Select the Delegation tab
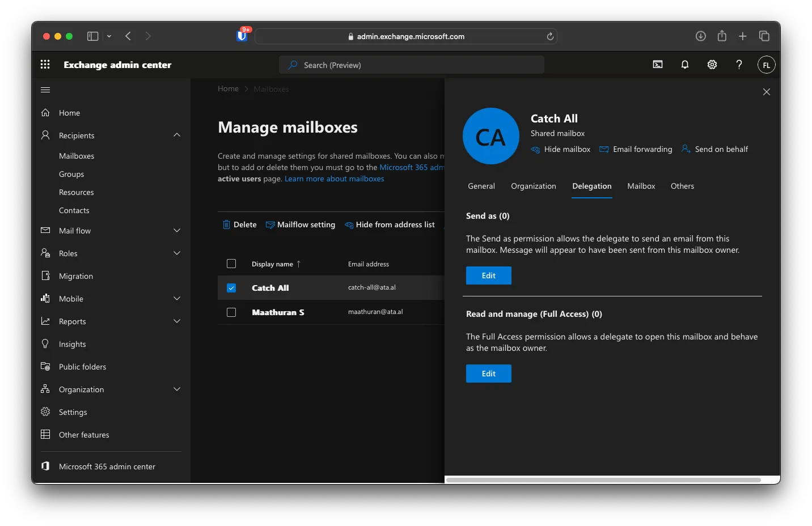Image resolution: width=812 pixels, height=526 pixels. 592,186
